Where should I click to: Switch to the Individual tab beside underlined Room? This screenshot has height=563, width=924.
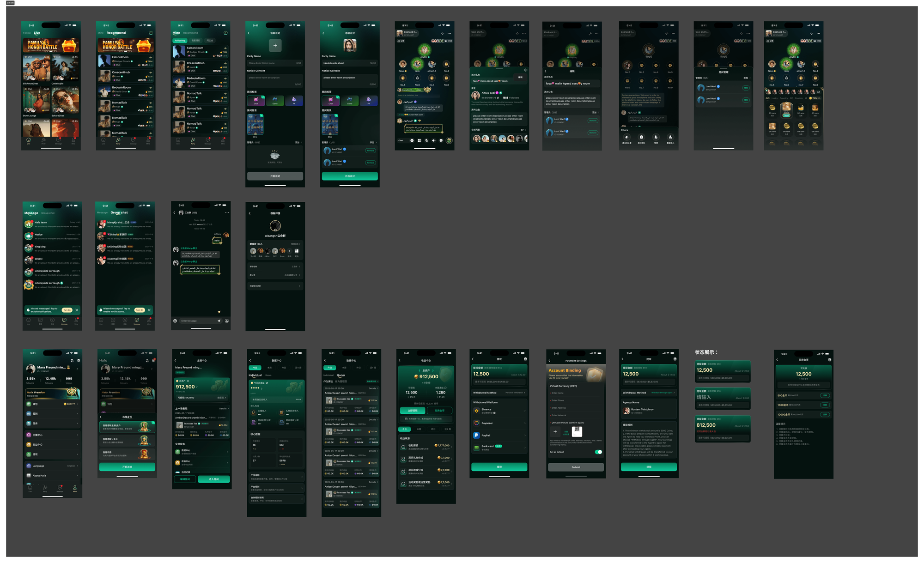[x=328, y=375]
